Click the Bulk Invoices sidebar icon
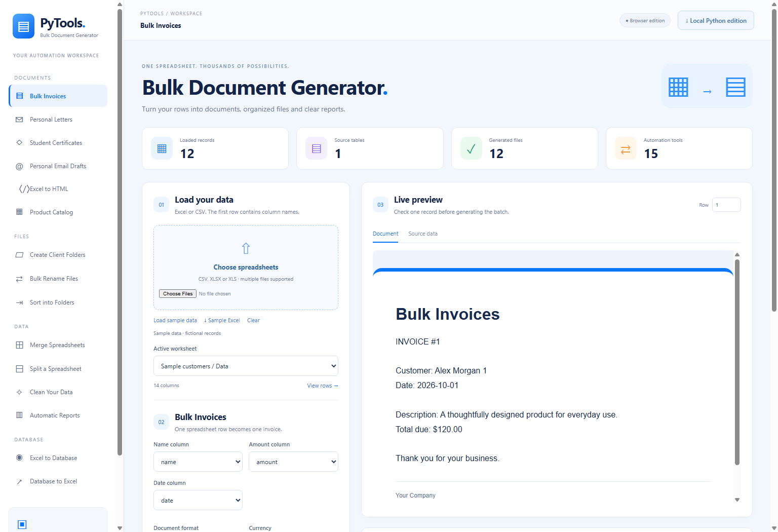 (20, 96)
